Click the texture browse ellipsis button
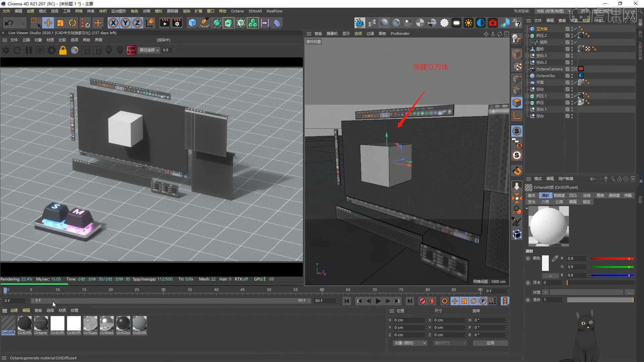This screenshot has width=644, height=362. click(630, 292)
